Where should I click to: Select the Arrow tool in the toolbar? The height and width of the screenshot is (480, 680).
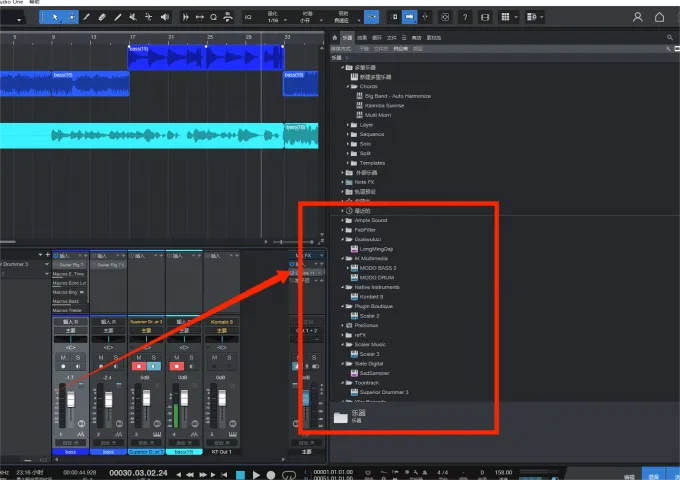click(55, 17)
